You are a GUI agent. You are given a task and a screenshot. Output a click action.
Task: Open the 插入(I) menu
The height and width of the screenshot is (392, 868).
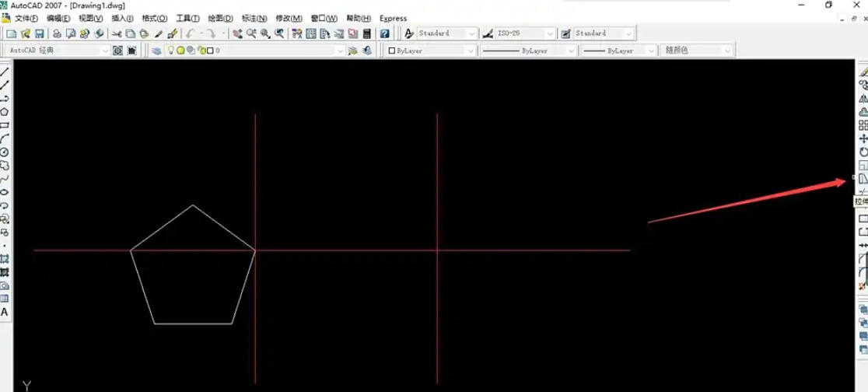[x=122, y=18]
